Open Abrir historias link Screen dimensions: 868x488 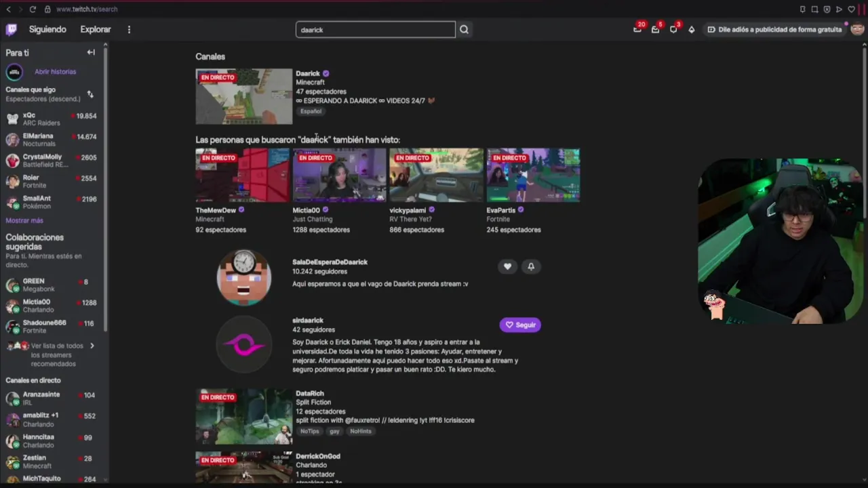[x=56, y=72]
